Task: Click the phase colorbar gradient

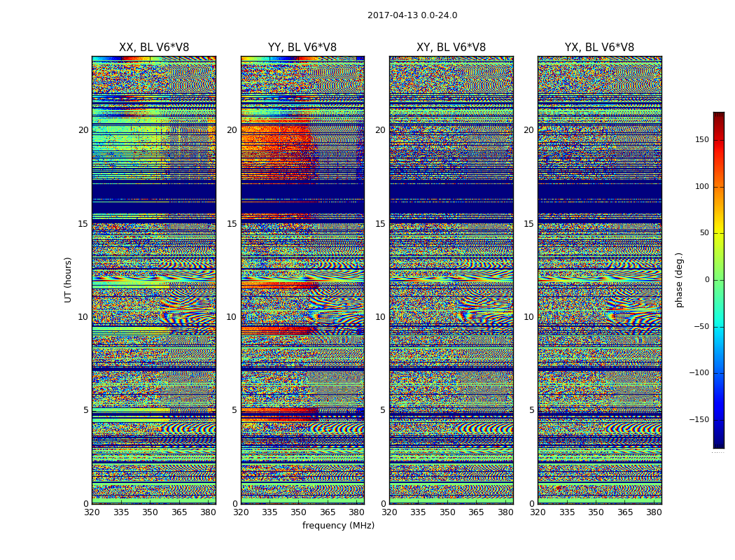Action: click(719, 280)
